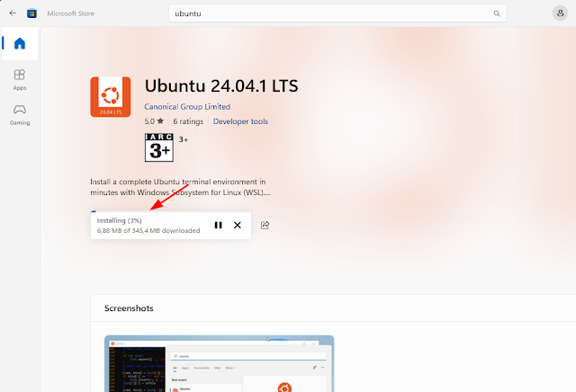
Task: Click the app description text
Action: pyautogui.click(x=180, y=187)
